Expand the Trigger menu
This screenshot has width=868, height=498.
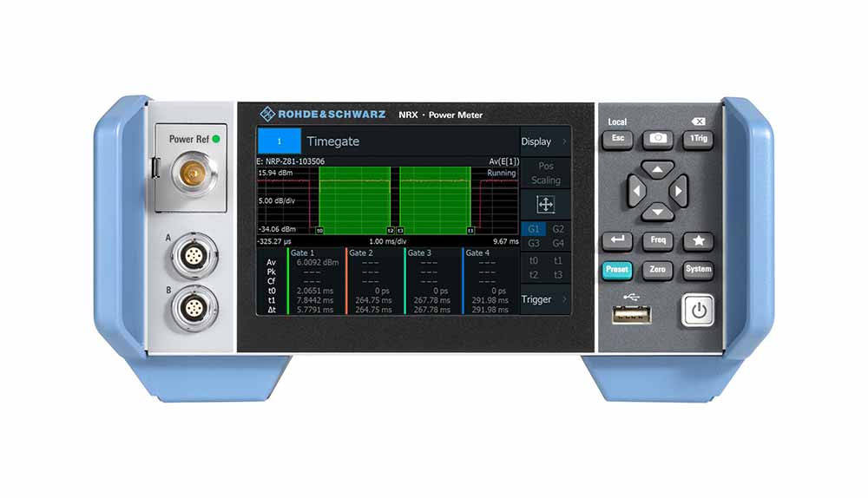[544, 299]
